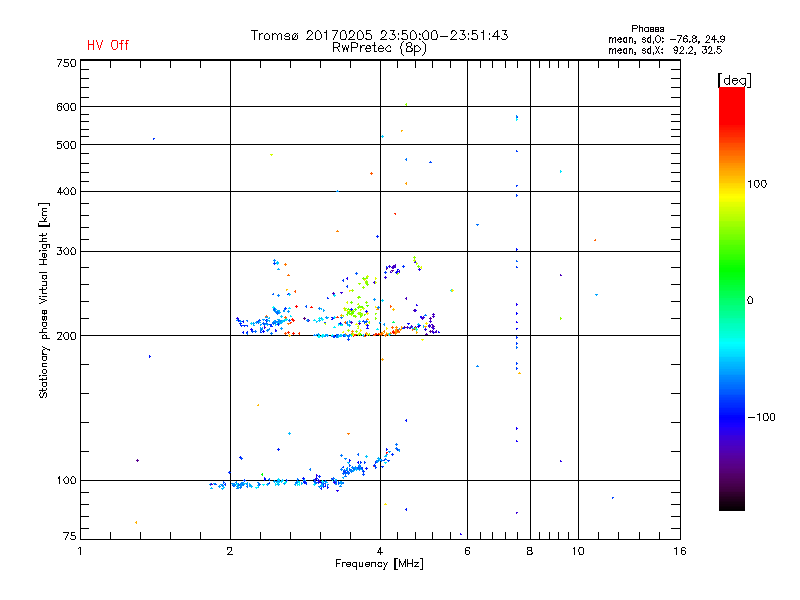Click the x-axis '1' tick label

[x=80, y=551]
